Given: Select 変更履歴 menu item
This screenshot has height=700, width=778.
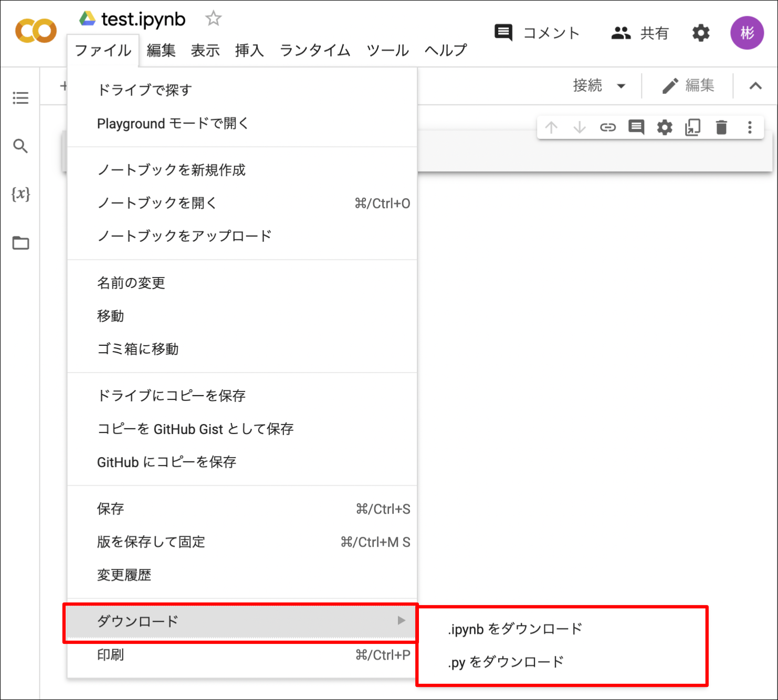Looking at the screenshot, I should pos(242,575).
